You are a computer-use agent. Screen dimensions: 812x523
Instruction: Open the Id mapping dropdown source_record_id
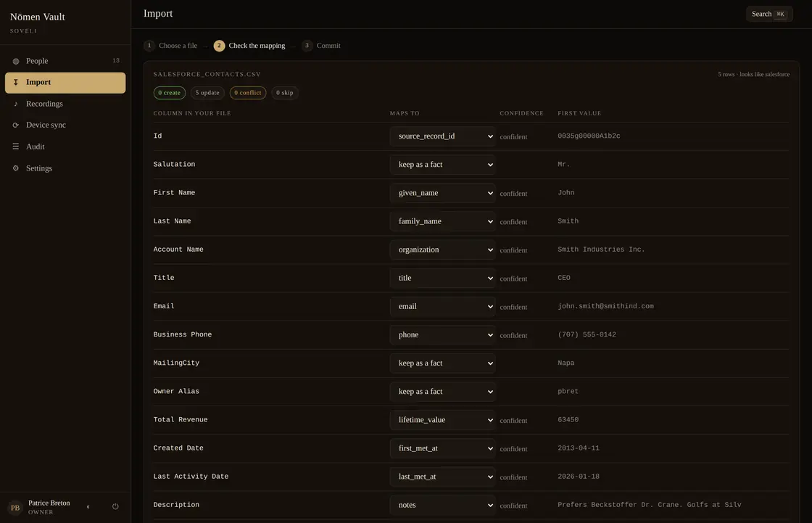442,136
